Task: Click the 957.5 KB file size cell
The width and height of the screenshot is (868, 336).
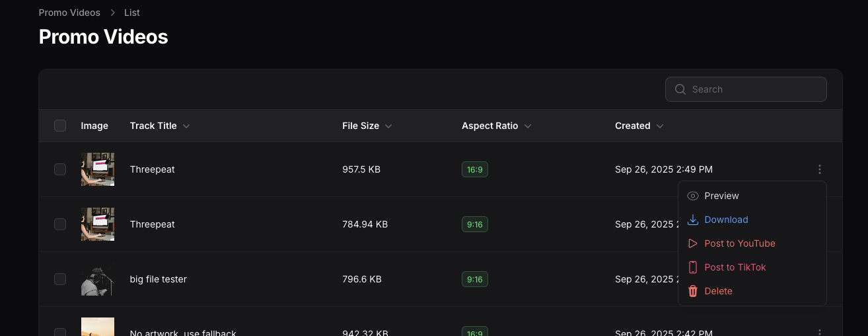Action: coord(361,169)
